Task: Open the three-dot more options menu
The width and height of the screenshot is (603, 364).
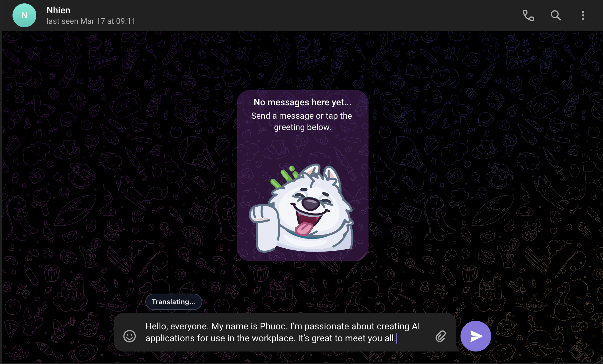Action: [583, 15]
